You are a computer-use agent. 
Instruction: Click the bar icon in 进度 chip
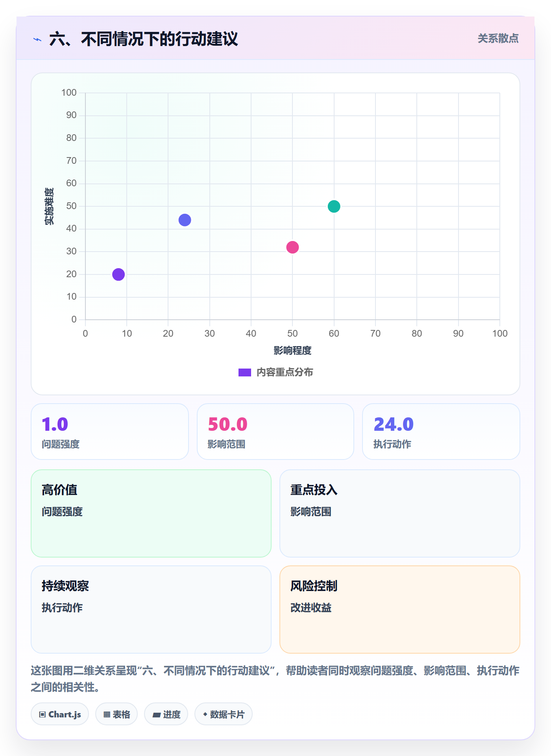pos(157,715)
